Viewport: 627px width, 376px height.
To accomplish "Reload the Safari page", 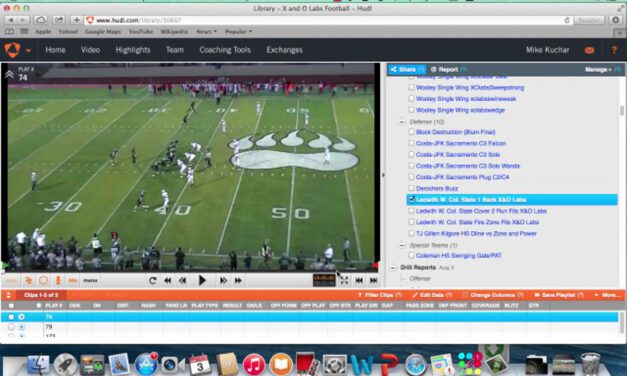I will point(567,20).
